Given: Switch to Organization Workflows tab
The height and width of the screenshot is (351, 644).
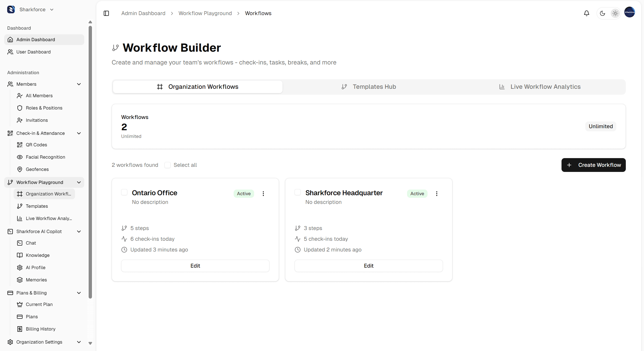Looking at the screenshot, I should [x=198, y=87].
